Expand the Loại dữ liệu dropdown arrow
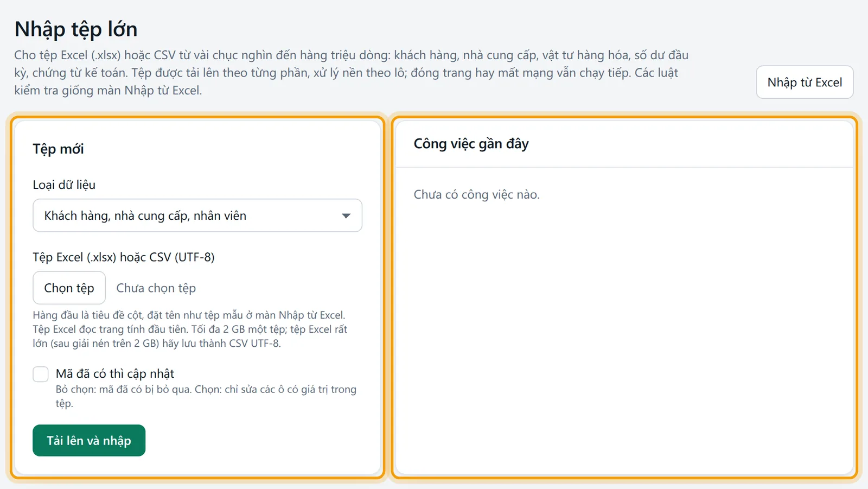The image size is (868, 489). [346, 216]
